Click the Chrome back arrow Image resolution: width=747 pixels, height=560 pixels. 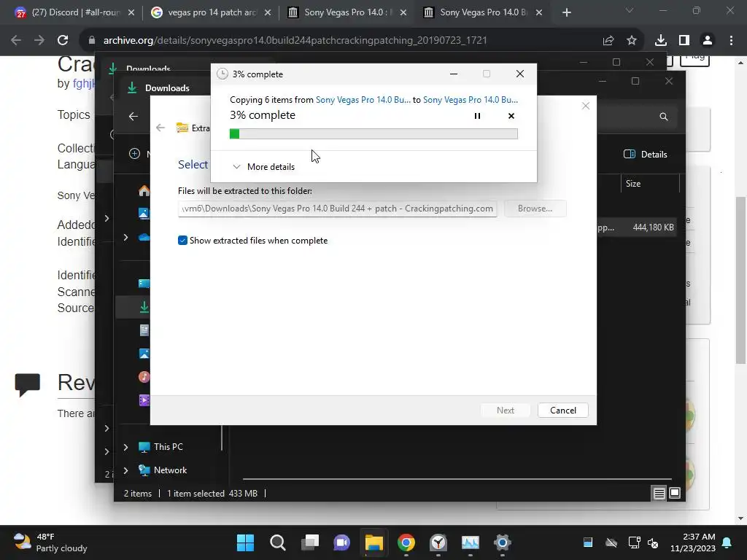16,41
